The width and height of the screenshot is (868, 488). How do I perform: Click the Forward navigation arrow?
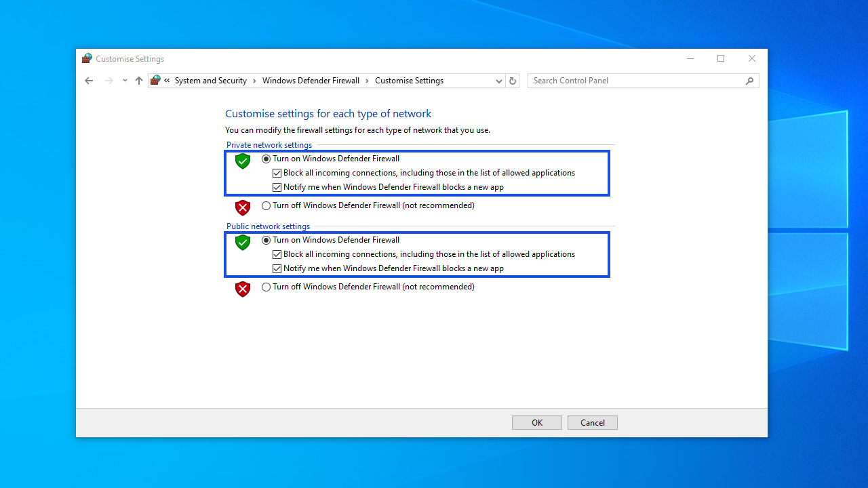[x=109, y=81]
